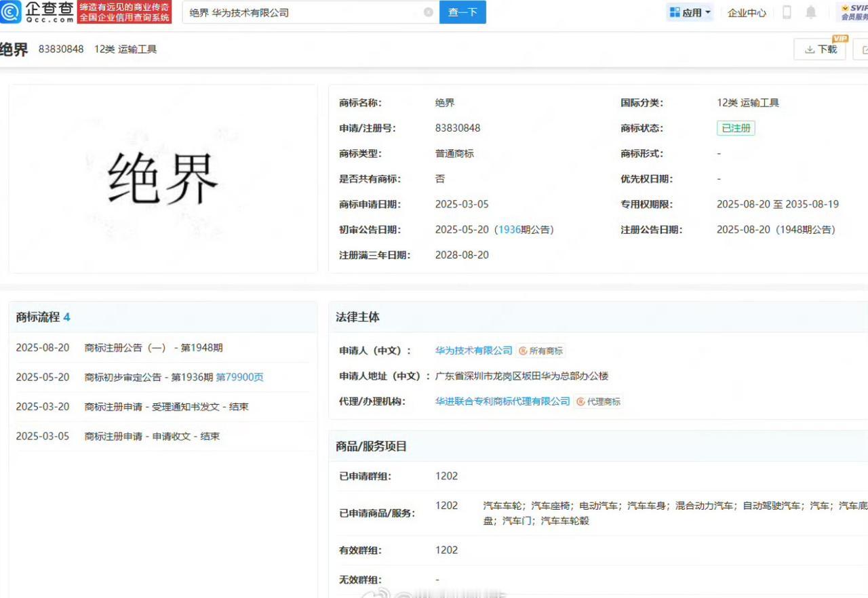The width and height of the screenshot is (868, 598).
Task: Select registration number 83830848 value
Action: point(458,128)
